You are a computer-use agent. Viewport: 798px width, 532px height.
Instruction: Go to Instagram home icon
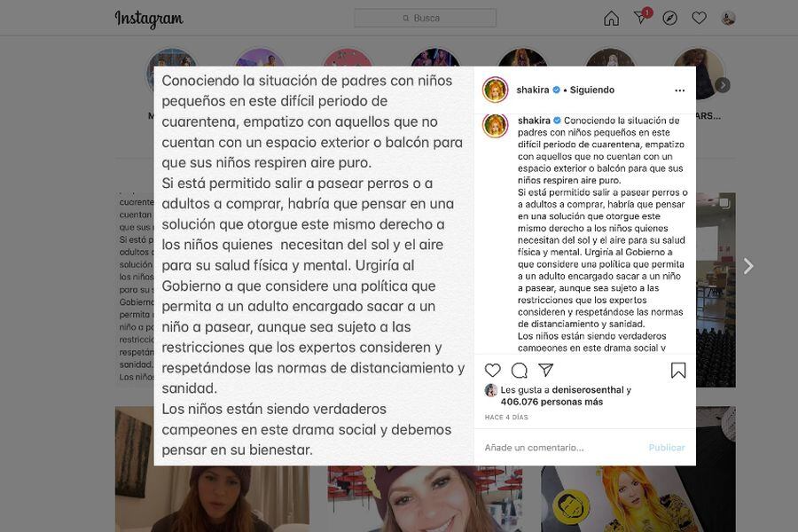611,19
